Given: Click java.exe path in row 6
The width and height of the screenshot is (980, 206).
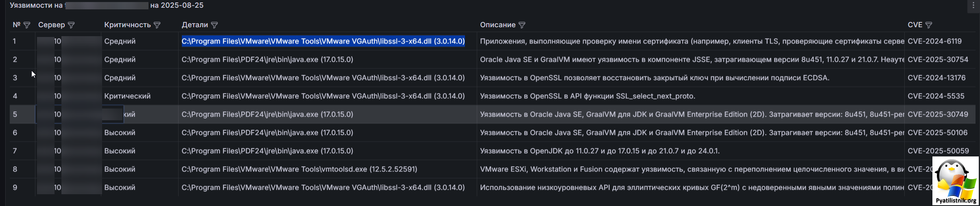Looking at the screenshot, I should (x=267, y=132).
